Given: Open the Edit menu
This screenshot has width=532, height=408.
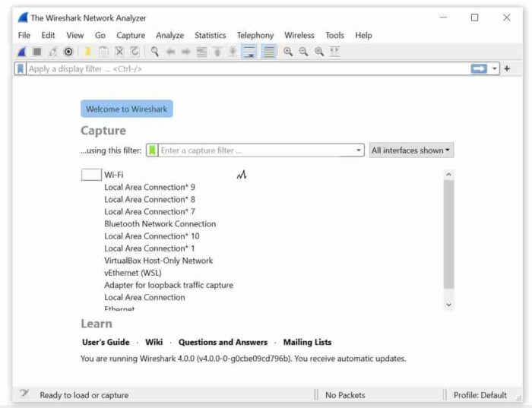Looking at the screenshot, I should [48, 35].
